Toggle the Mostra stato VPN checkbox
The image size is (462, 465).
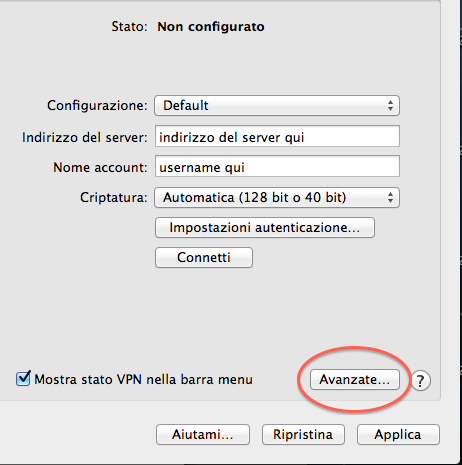pos(23,379)
